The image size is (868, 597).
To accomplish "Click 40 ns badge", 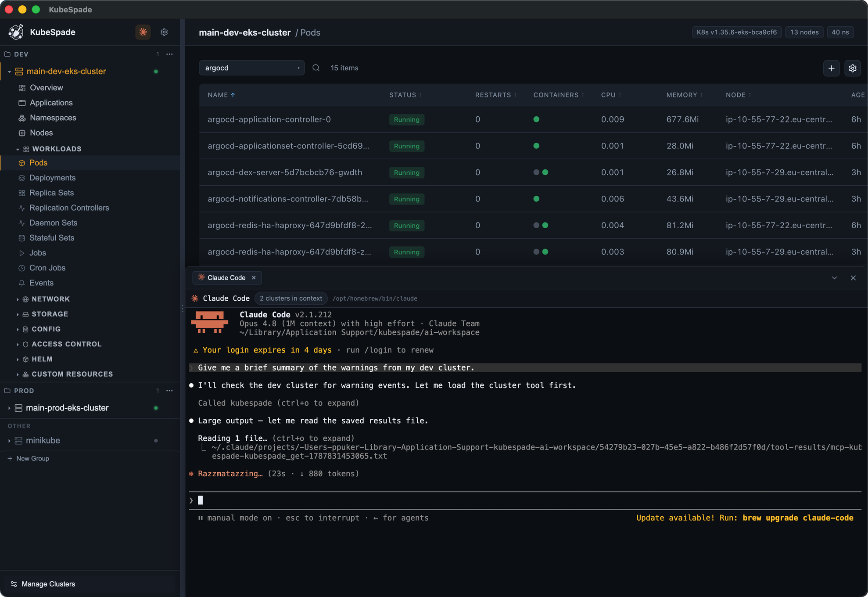I will click(x=840, y=32).
